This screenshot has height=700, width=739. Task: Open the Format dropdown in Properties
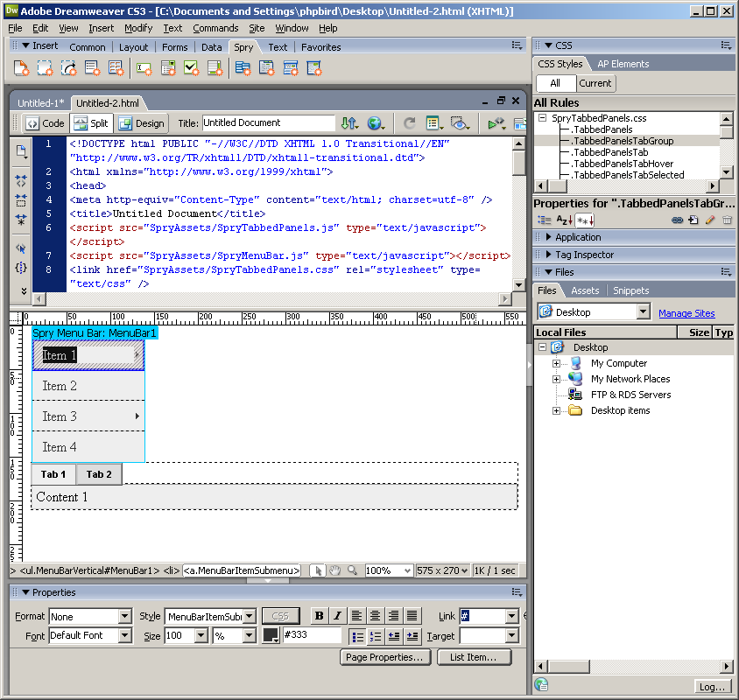tap(124, 616)
